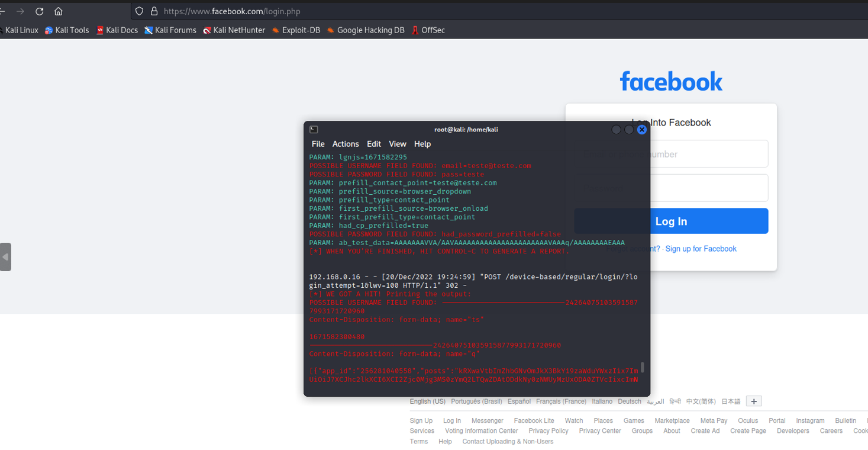868x450 pixels.
Task: Open Developers footer link
Action: point(793,431)
